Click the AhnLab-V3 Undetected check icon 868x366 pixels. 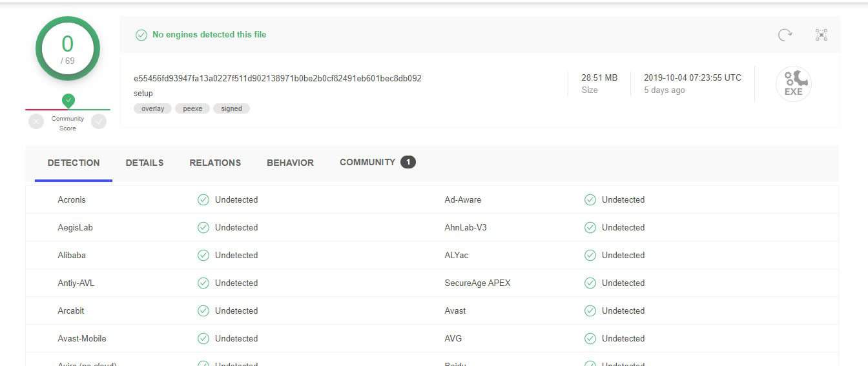pyautogui.click(x=590, y=227)
